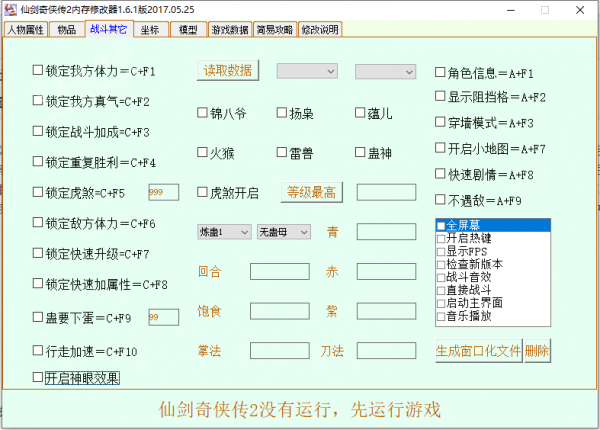Toggle 锁定我方真气 checkbox

point(38,101)
